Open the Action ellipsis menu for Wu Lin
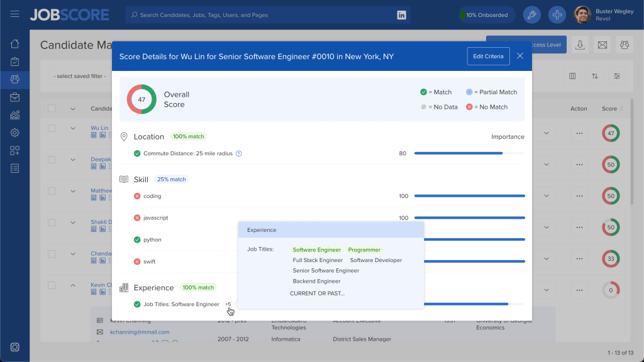 click(x=579, y=133)
